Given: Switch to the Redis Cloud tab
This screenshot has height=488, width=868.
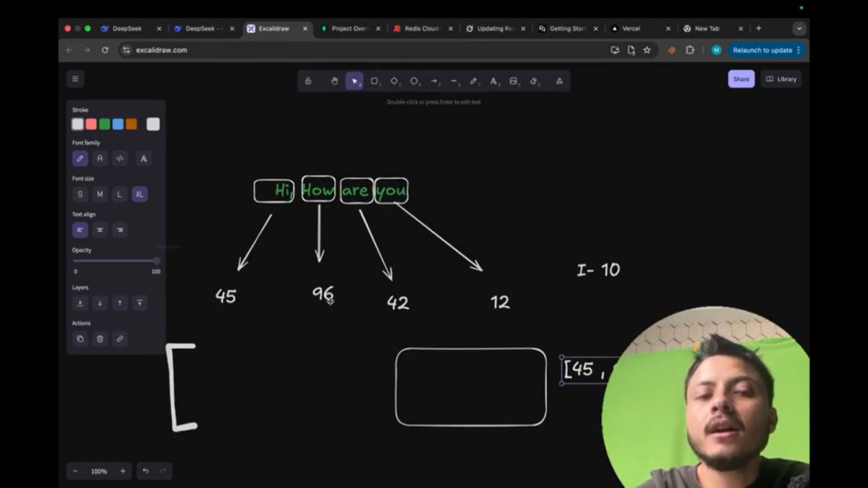Looking at the screenshot, I should 422,28.
